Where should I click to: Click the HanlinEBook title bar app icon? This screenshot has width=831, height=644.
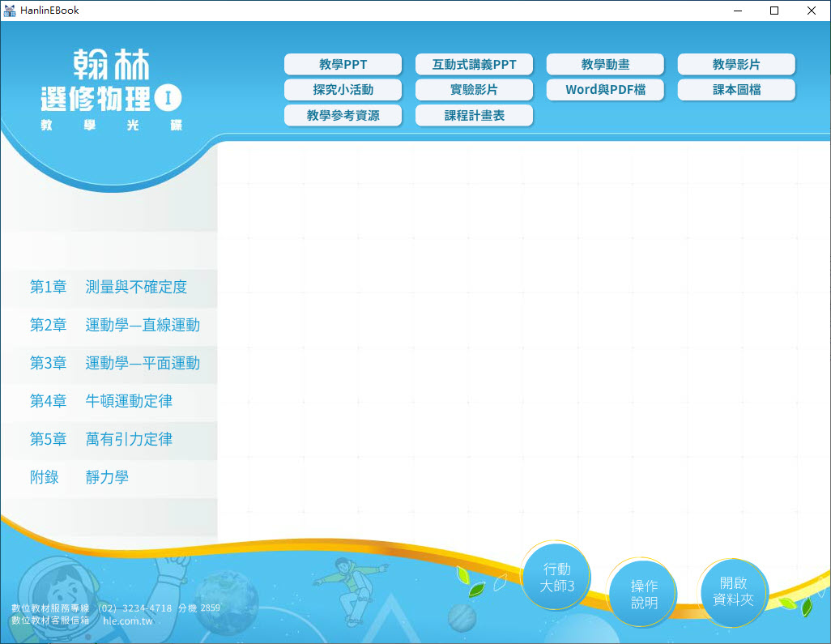click(x=10, y=11)
